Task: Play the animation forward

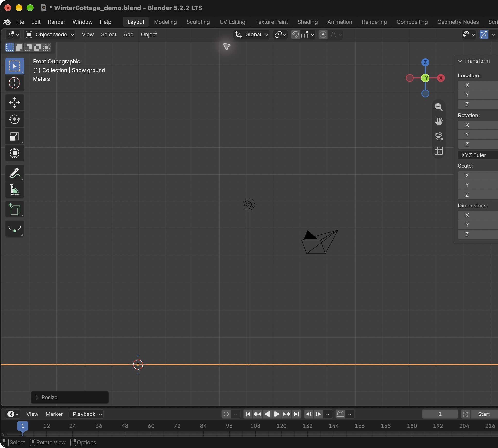Action: click(x=277, y=414)
